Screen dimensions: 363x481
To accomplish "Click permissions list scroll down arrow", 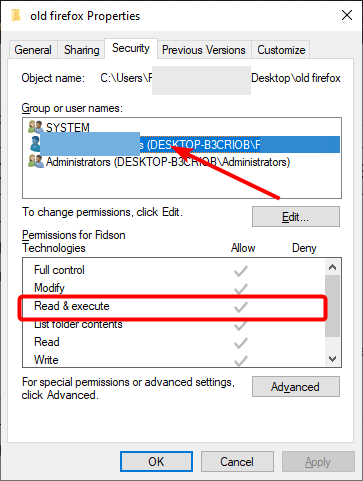I will coord(332,359).
